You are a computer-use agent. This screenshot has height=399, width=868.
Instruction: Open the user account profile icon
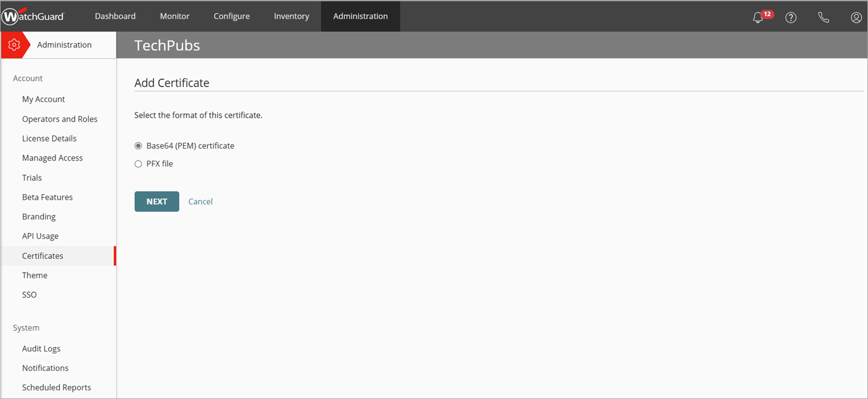coord(856,17)
